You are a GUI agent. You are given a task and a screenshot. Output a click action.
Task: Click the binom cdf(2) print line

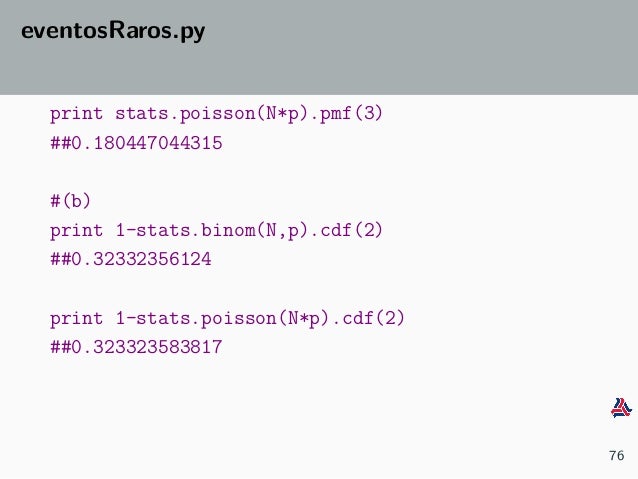pyautogui.click(x=216, y=231)
